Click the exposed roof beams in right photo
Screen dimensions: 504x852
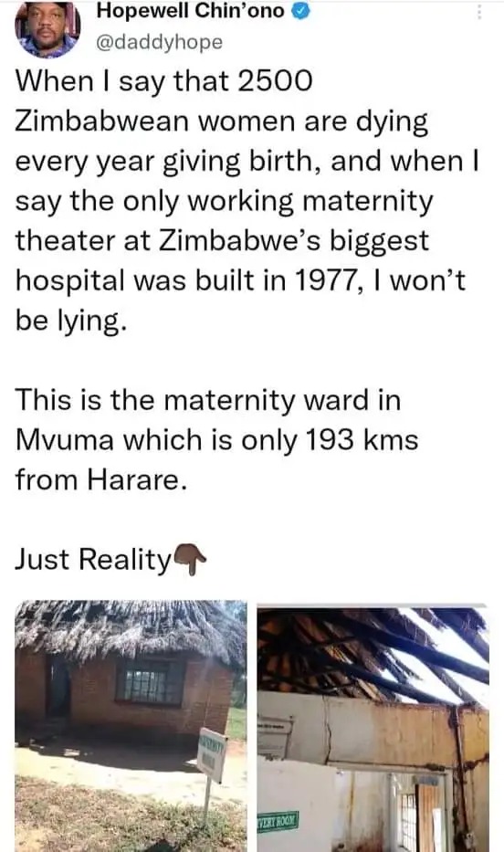(374, 652)
